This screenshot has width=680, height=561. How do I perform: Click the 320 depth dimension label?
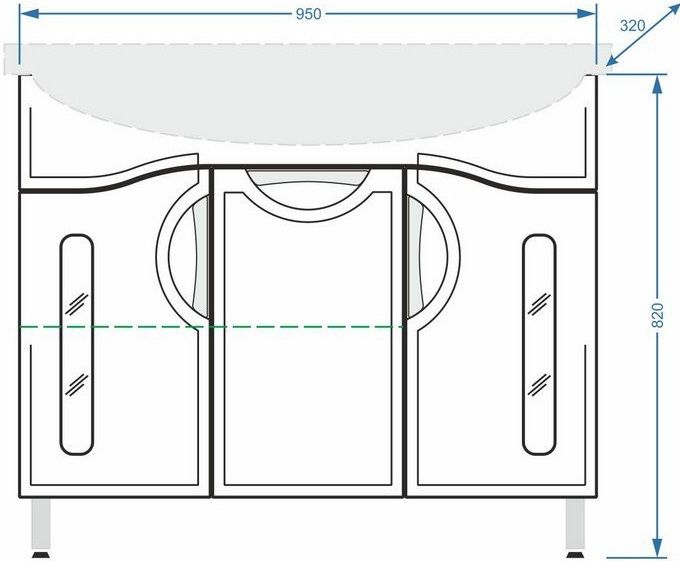632,25
